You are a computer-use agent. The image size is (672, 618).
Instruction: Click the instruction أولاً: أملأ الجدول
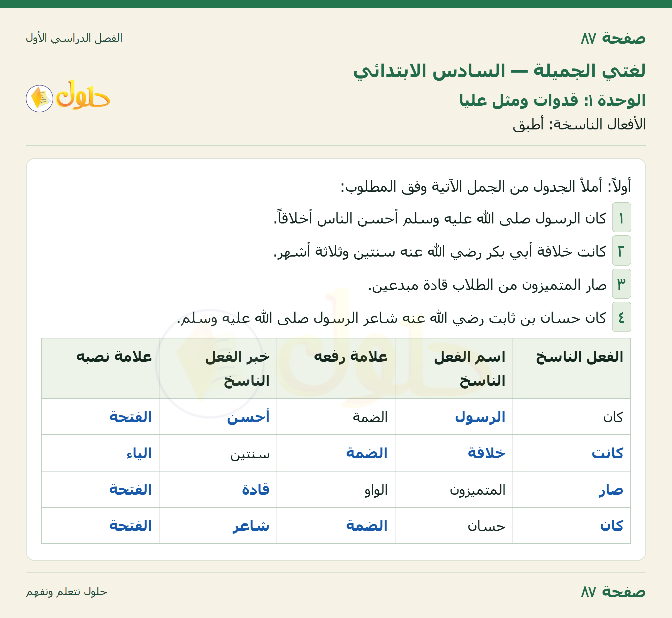[486, 187]
